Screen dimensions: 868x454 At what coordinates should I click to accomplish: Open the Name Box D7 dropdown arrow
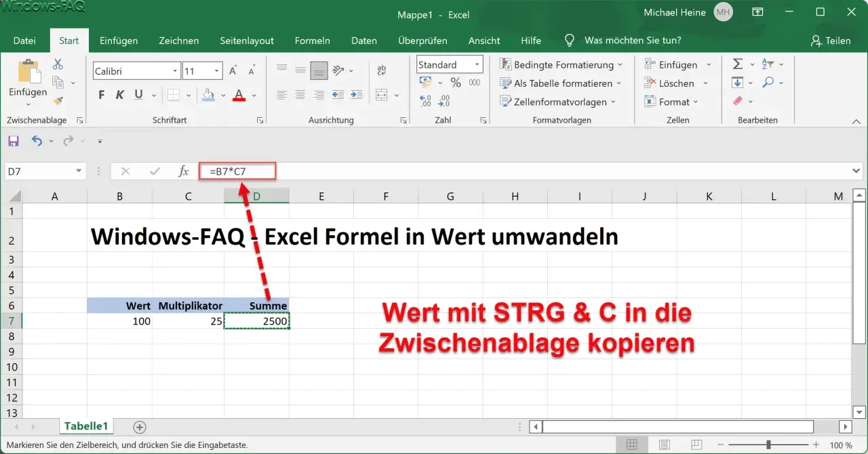pos(79,171)
